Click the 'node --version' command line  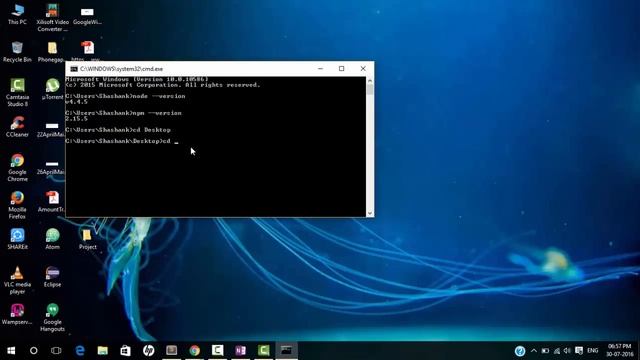[125, 96]
